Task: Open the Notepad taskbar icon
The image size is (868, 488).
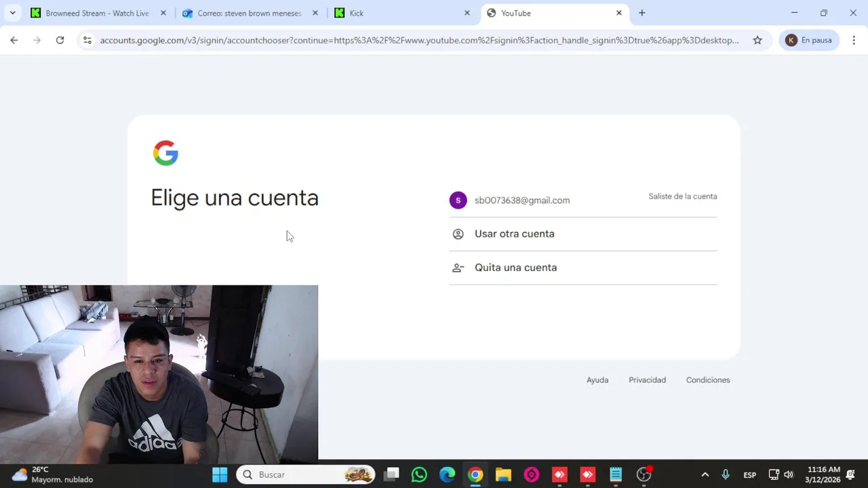Action: pos(616,474)
